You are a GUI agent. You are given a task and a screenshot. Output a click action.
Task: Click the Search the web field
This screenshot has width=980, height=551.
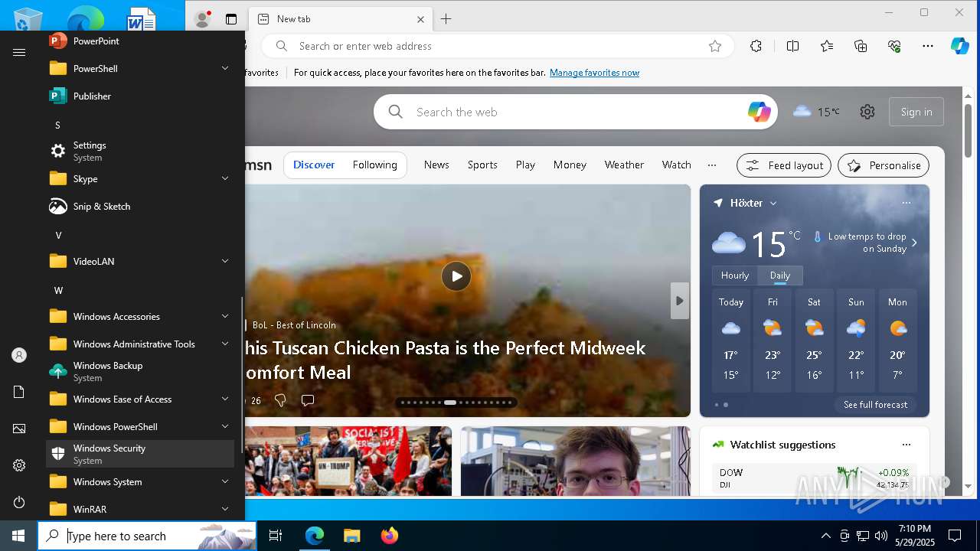point(575,112)
